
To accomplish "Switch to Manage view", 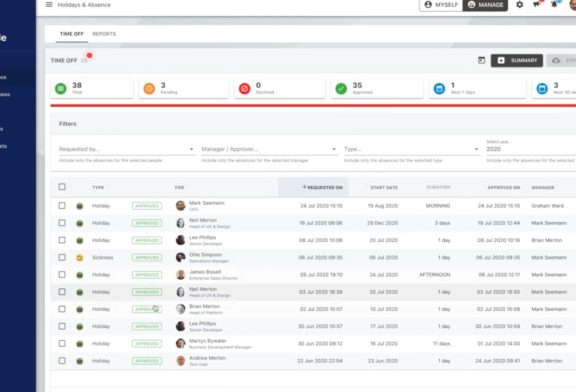I will pyautogui.click(x=485, y=5).
